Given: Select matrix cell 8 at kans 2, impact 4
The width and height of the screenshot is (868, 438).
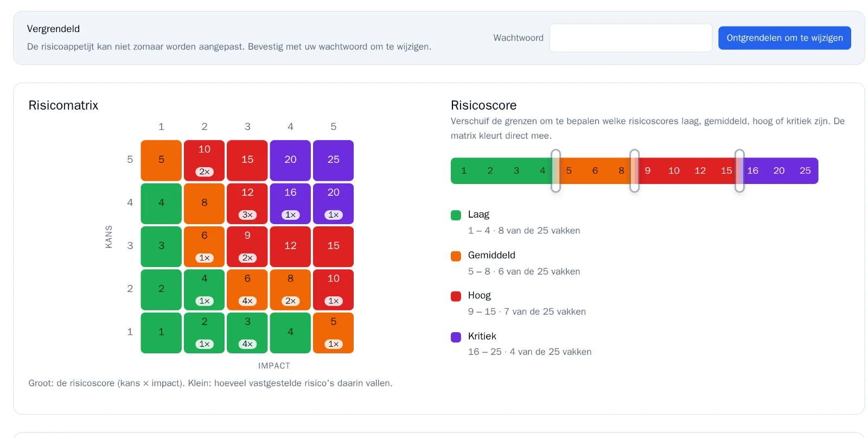Looking at the screenshot, I should (290, 289).
